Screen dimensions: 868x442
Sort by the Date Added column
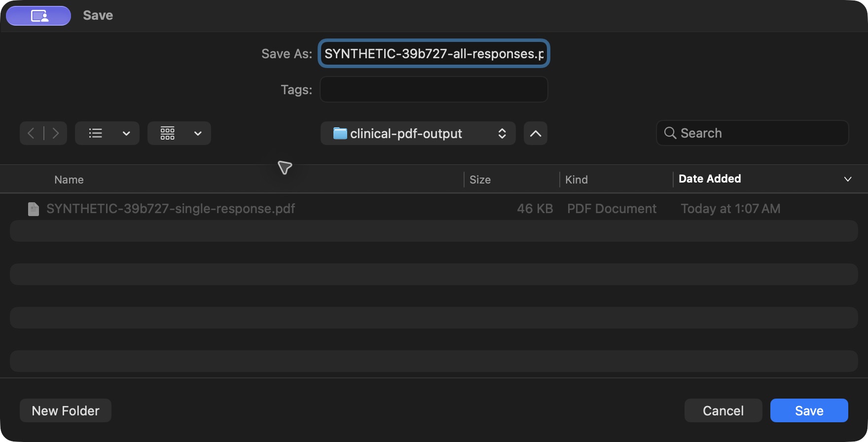click(710, 179)
